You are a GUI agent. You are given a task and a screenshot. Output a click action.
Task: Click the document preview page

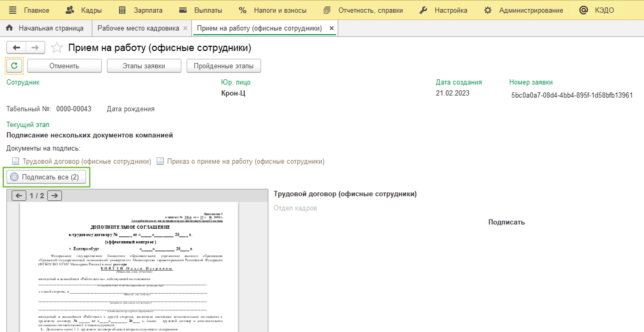[x=129, y=267]
